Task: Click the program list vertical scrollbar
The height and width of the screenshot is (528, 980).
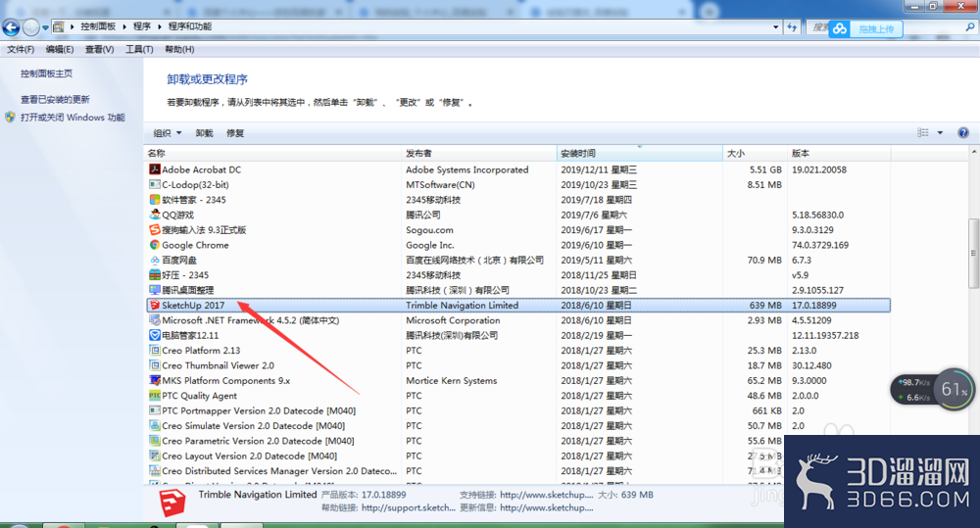Action: click(x=974, y=253)
